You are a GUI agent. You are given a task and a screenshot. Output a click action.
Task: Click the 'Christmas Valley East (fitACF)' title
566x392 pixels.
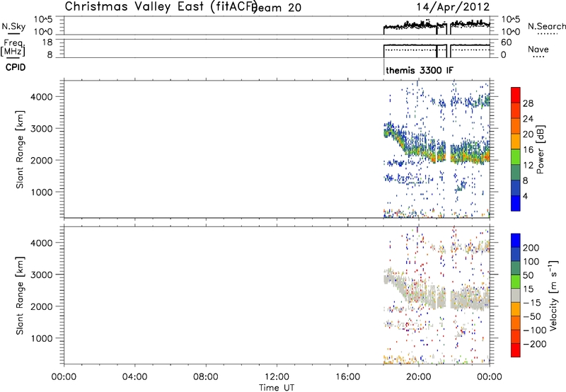coord(161,7)
